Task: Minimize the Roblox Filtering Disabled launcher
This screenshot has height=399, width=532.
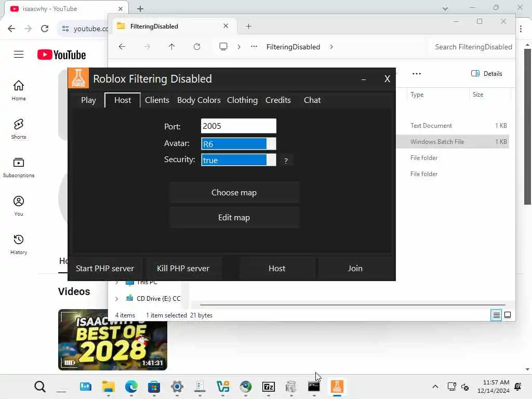Action: pyautogui.click(x=363, y=79)
